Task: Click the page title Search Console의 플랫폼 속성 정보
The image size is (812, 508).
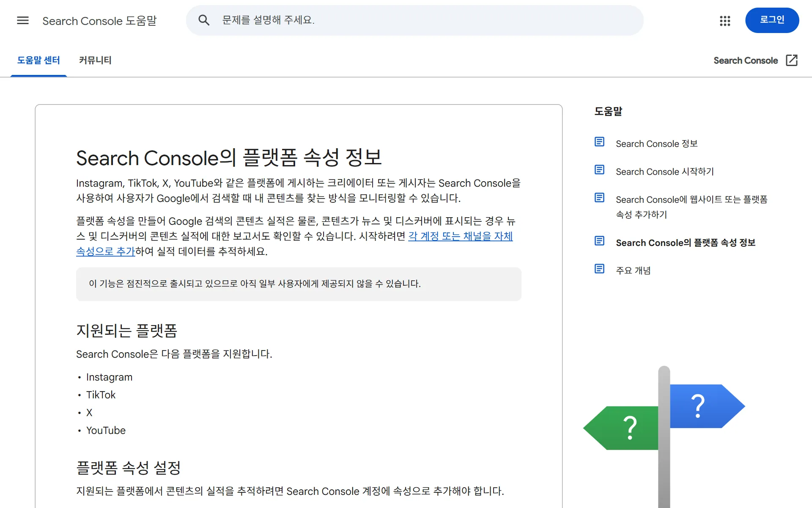Action: (229, 158)
